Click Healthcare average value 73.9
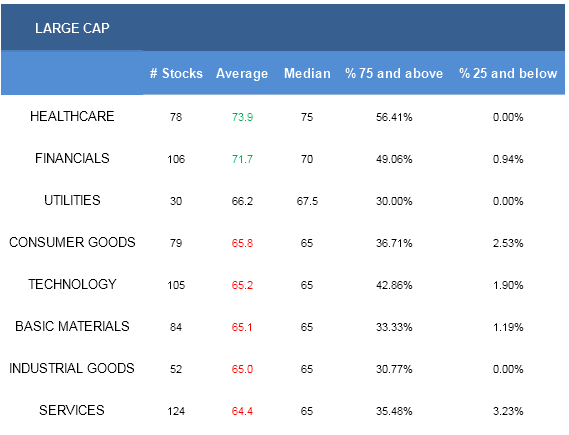Screen dimensions: 569x435 click(x=242, y=117)
